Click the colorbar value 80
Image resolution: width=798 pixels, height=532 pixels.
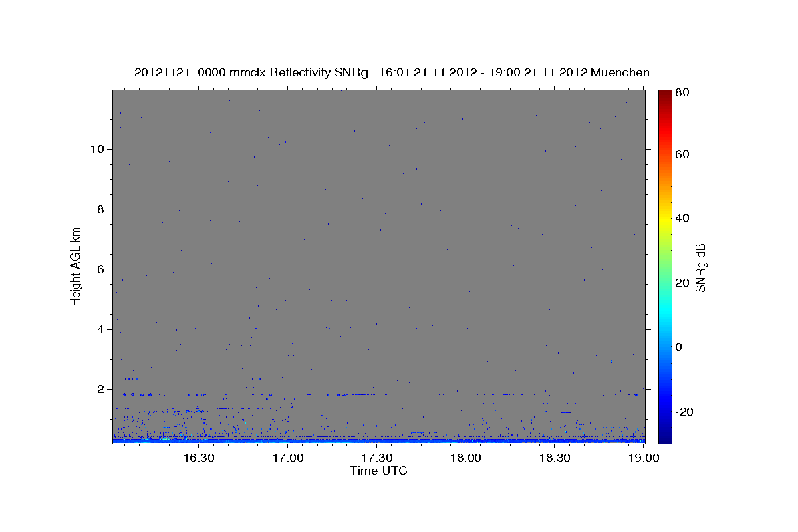[x=684, y=93]
